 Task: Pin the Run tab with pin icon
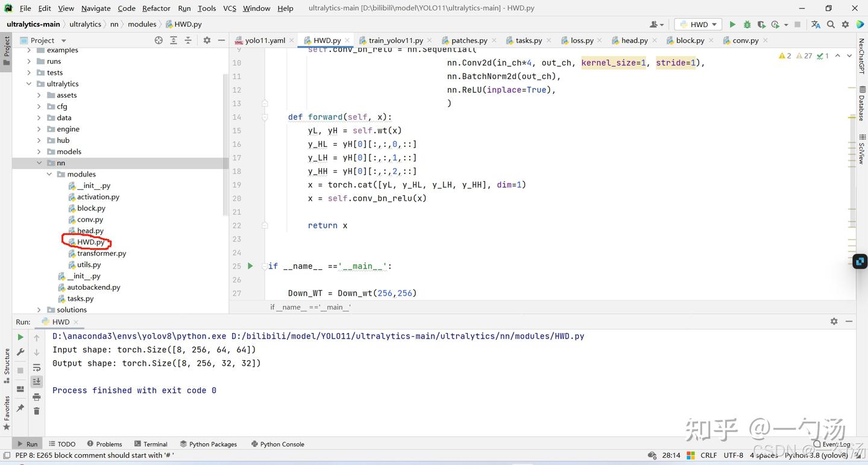coord(20,408)
